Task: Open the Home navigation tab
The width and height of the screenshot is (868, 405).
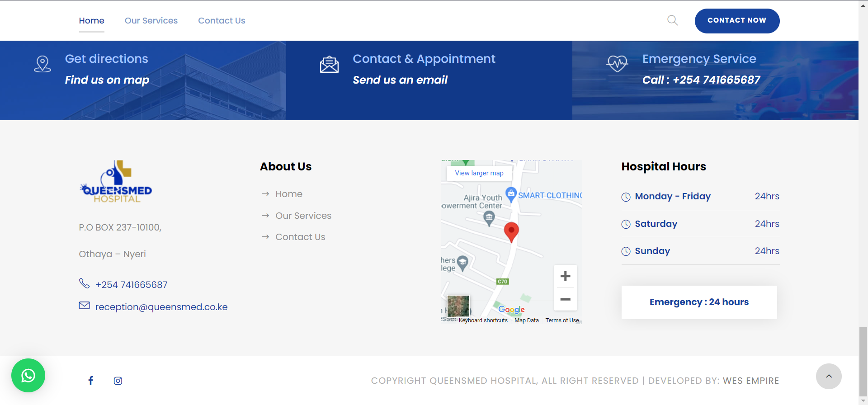Action: (x=91, y=21)
